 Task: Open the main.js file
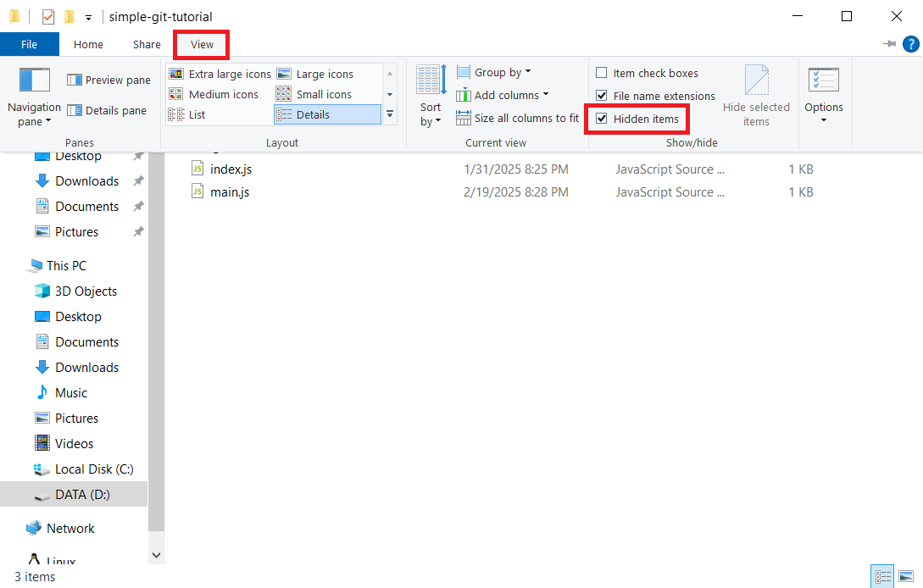coord(231,191)
